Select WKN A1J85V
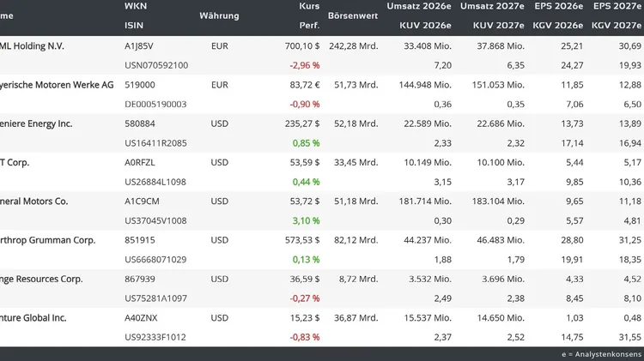Viewport: 644px width, 361px height. tap(139, 46)
